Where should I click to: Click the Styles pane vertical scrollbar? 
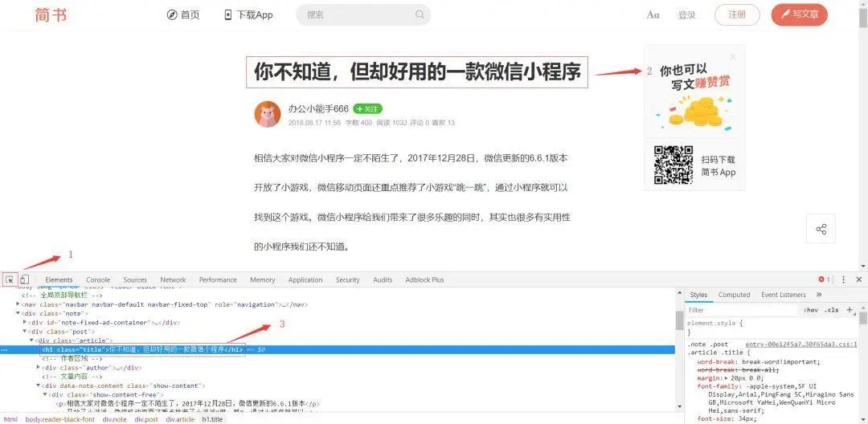coord(863,318)
